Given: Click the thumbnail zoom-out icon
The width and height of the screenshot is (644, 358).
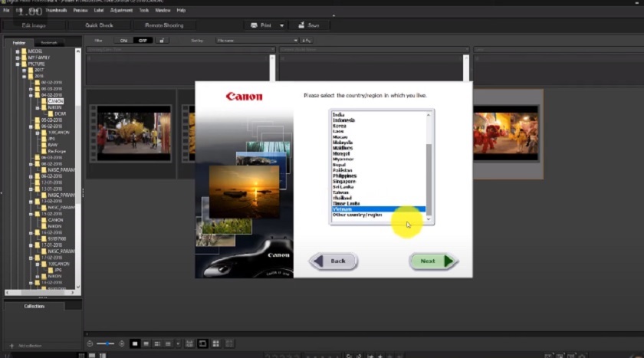Looking at the screenshot, I should (90, 343).
